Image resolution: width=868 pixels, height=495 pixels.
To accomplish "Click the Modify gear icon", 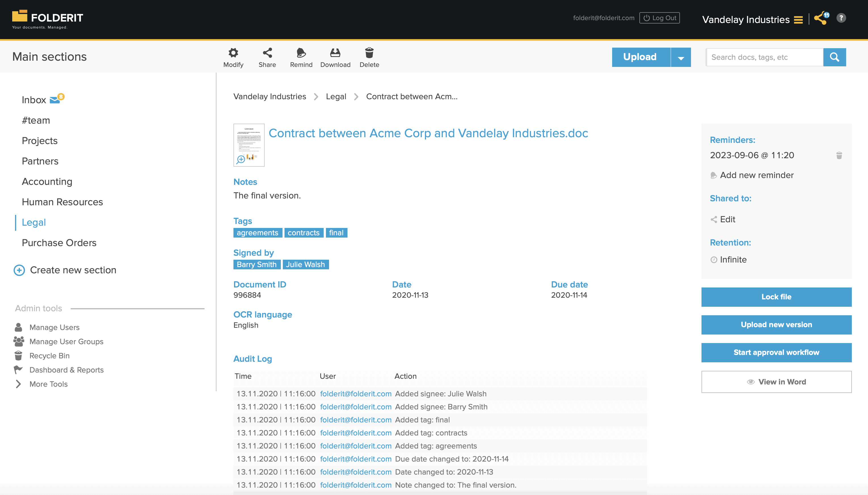I will 233,53.
